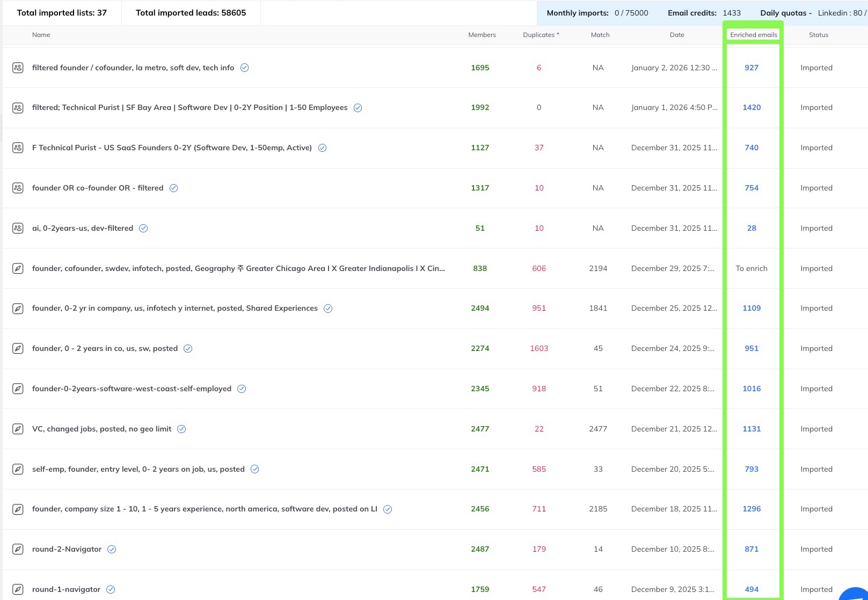This screenshot has width=868, height=600.
Task: Click the check badge after 'F Technical Purist - US SaaS' name
Action: pyautogui.click(x=322, y=148)
